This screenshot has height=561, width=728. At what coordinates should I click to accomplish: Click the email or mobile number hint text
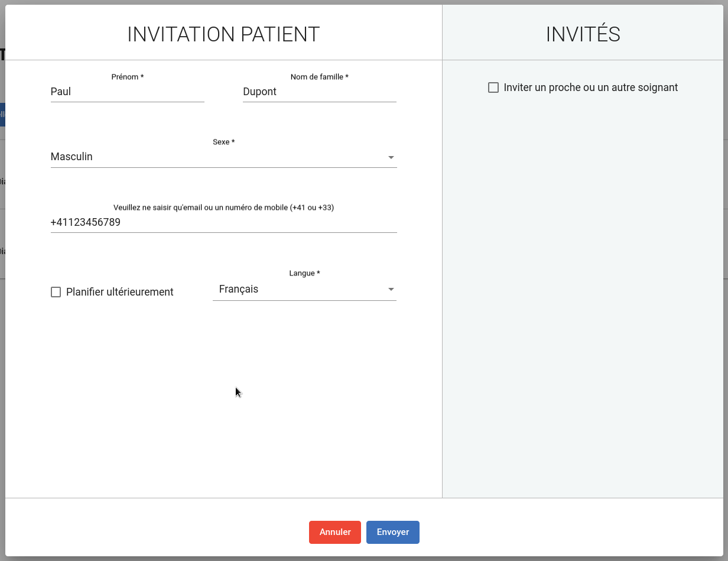pyautogui.click(x=224, y=207)
